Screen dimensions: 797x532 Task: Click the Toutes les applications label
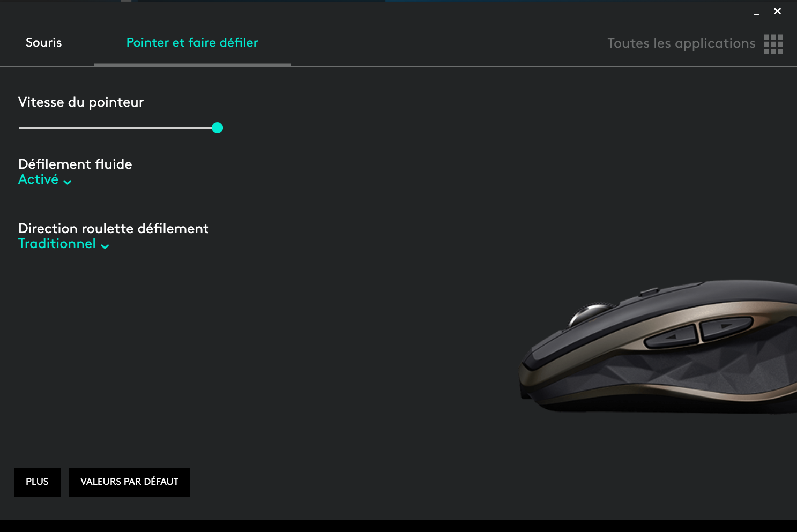[681, 43]
